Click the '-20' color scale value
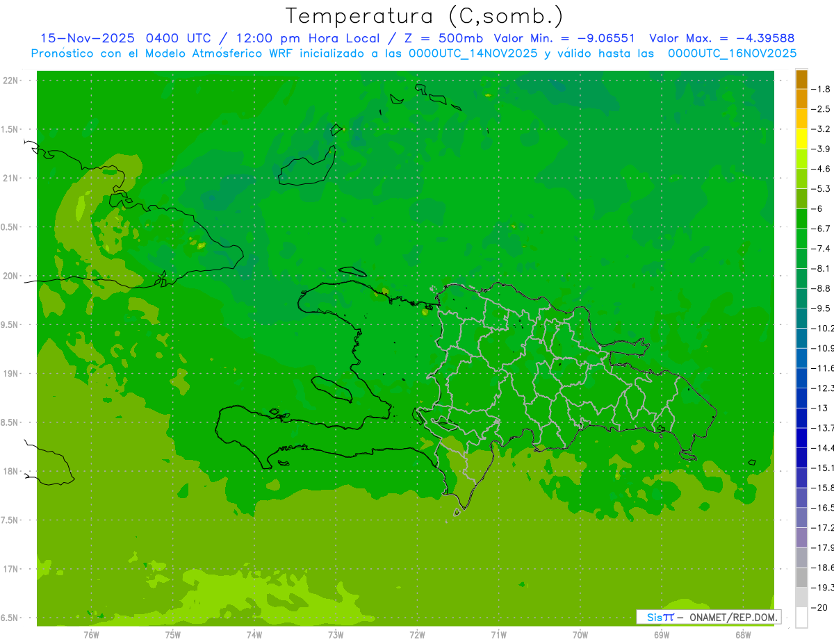 (x=819, y=608)
